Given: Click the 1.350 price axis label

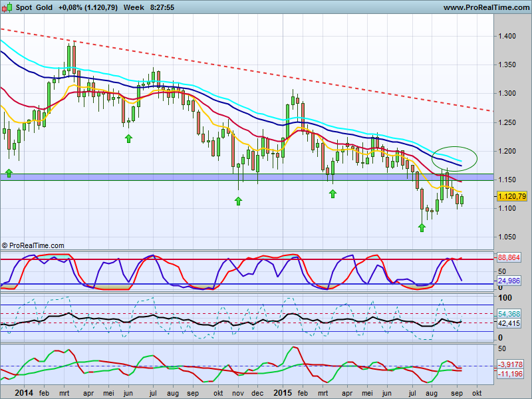Looking at the screenshot, I should (x=507, y=65).
